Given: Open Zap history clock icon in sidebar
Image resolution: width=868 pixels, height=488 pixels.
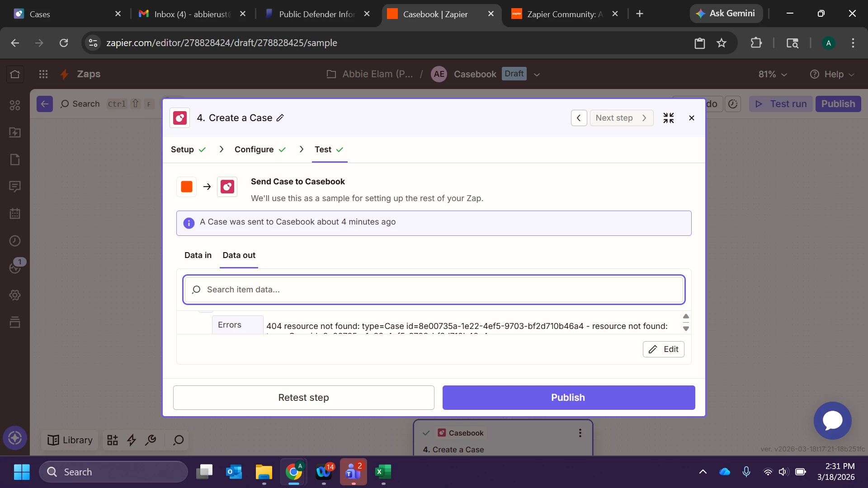Looking at the screenshot, I should pyautogui.click(x=15, y=241).
